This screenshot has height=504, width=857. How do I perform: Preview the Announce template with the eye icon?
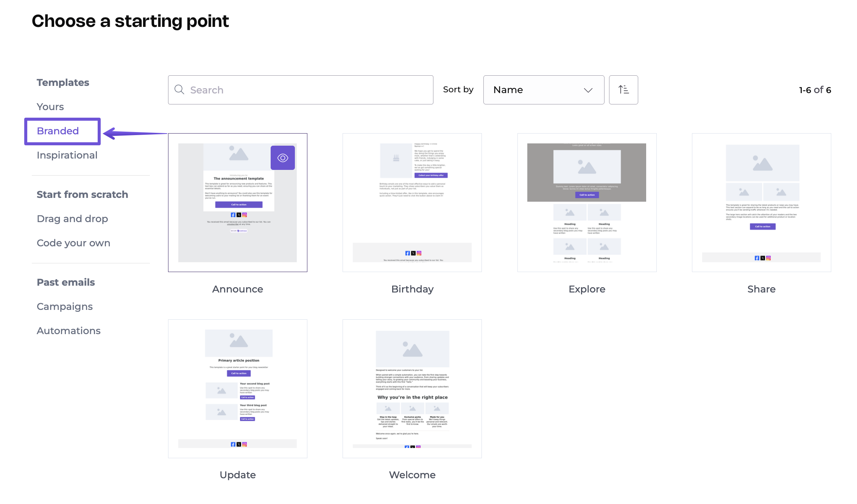pyautogui.click(x=283, y=157)
